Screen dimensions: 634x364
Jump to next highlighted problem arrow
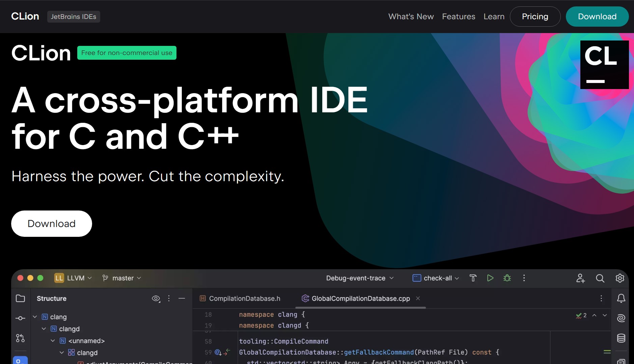pos(605,315)
